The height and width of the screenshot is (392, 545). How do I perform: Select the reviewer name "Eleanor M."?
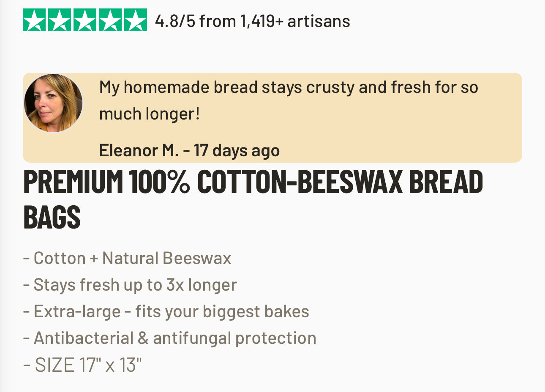coord(139,150)
